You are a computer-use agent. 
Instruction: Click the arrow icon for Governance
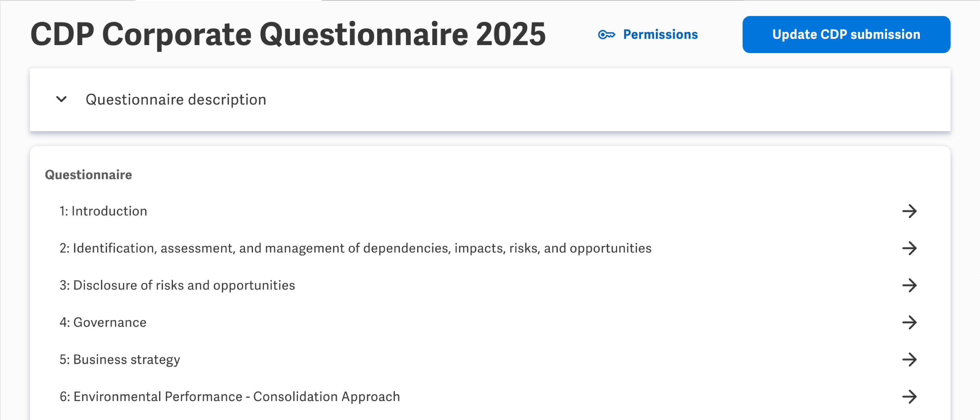point(909,323)
